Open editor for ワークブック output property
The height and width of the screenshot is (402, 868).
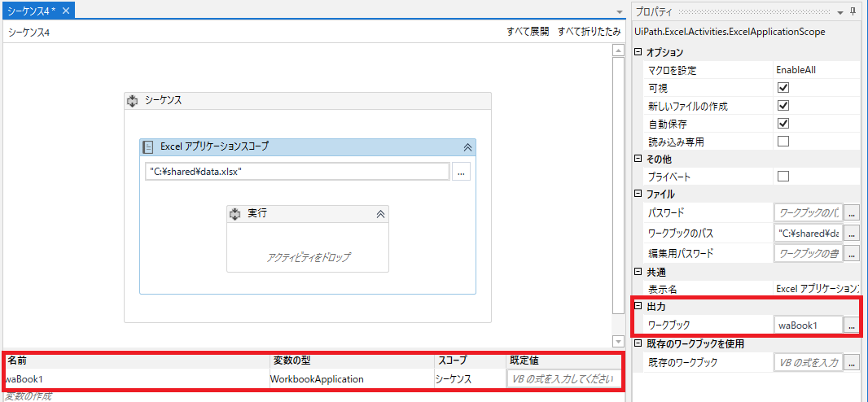[x=852, y=326]
